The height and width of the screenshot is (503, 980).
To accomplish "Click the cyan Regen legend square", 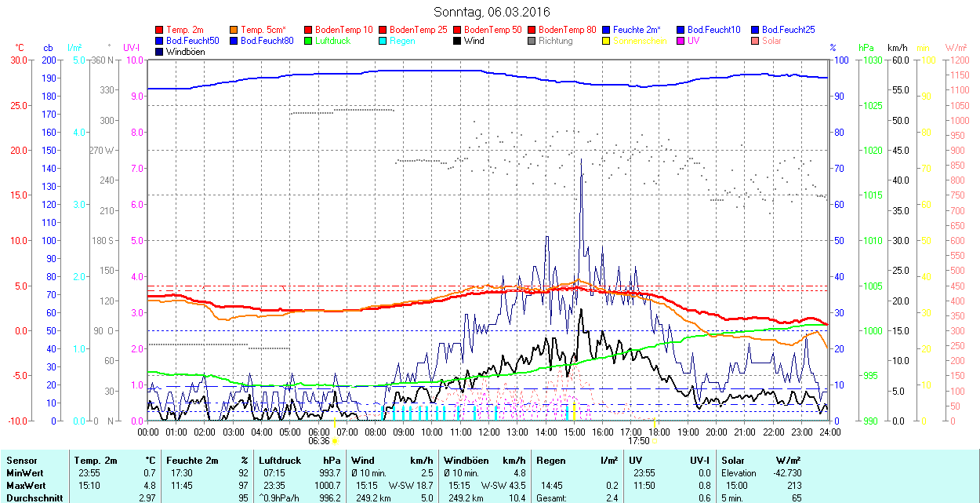I will point(383,41).
